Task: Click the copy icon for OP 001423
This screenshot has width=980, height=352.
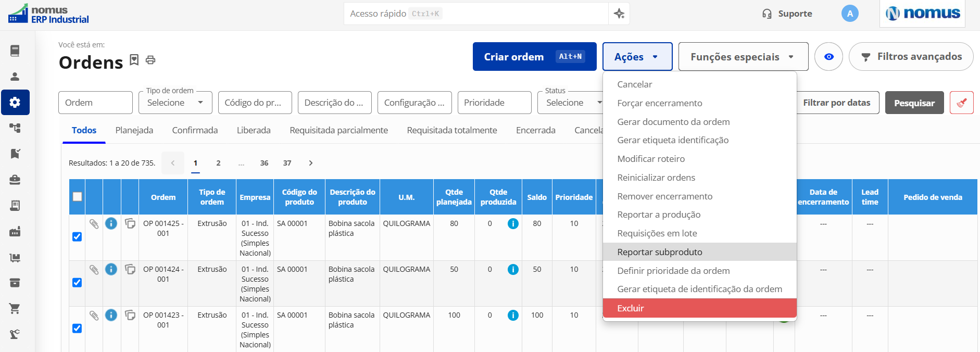Action: coord(130,315)
